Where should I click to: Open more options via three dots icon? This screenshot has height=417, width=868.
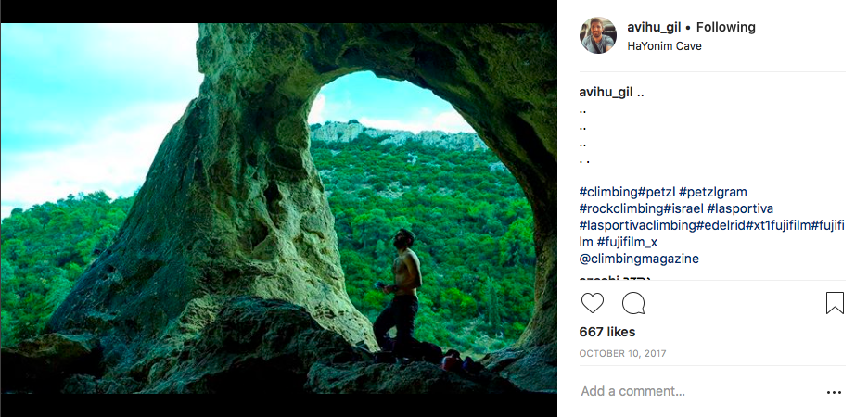click(x=834, y=392)
